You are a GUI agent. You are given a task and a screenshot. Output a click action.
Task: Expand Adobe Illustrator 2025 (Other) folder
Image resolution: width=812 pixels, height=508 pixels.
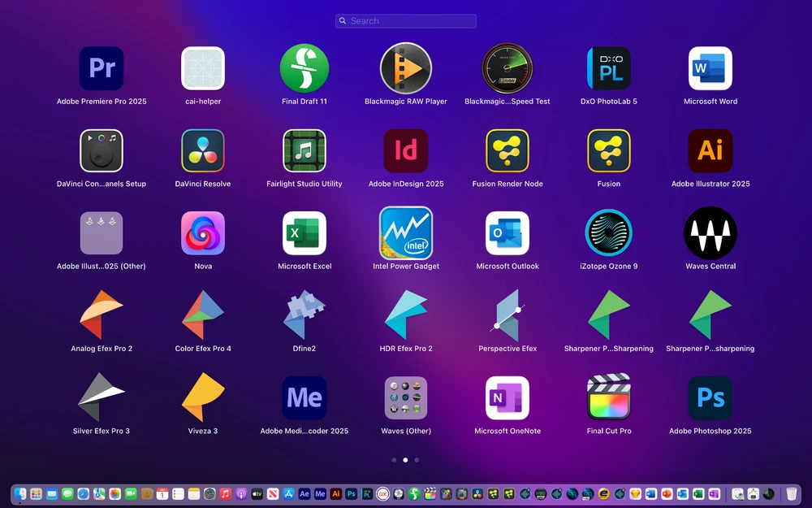[x=101, y=233]
